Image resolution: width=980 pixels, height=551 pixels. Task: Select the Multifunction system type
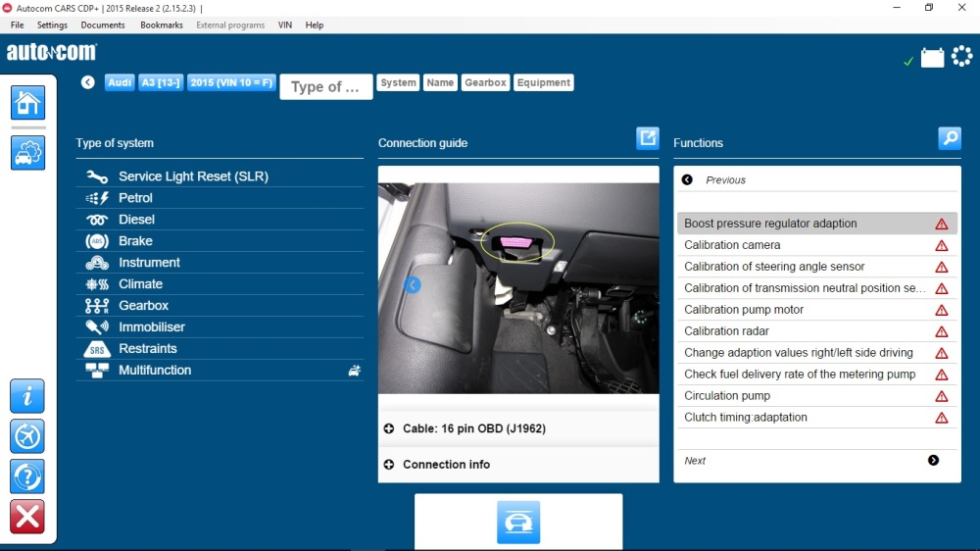[220, 371]
